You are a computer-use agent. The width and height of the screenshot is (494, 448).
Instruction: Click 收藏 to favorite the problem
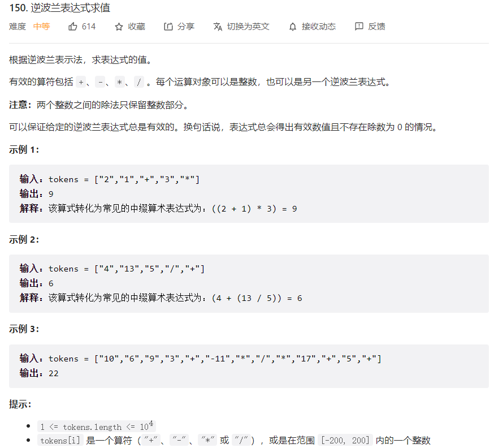136,27
